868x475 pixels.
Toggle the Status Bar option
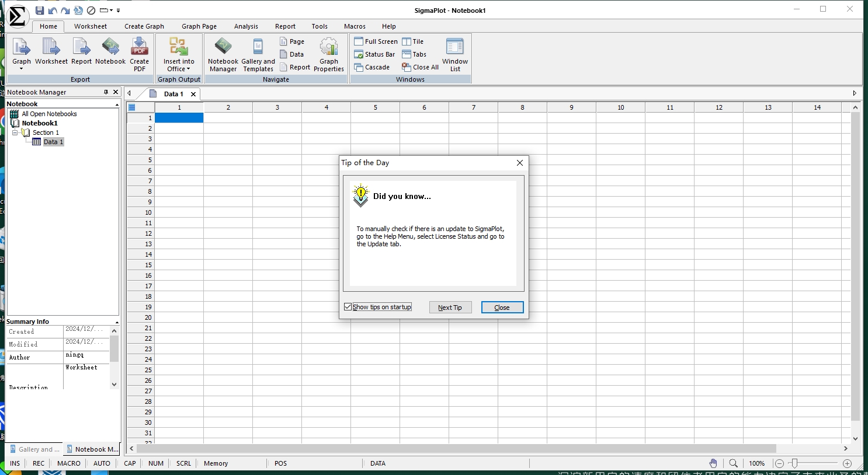[x=374, y=54]
